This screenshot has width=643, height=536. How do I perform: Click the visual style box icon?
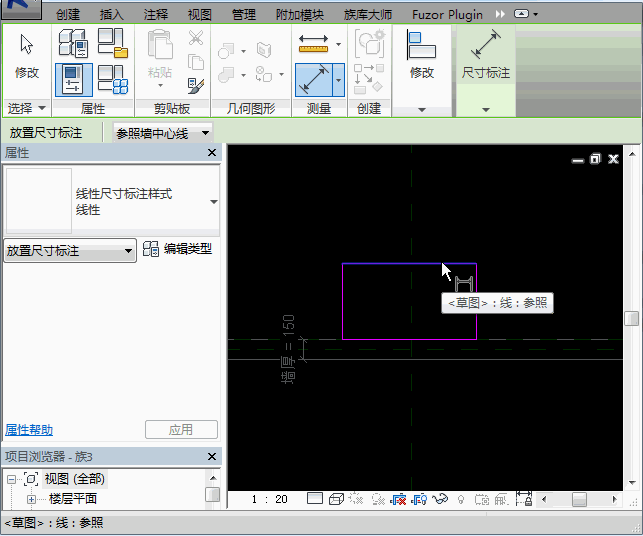337,498
